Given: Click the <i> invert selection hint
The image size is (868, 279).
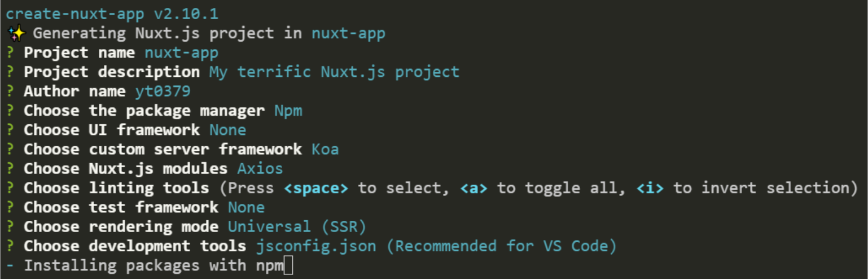Looking at the screenshot, I should click(650, 188).
